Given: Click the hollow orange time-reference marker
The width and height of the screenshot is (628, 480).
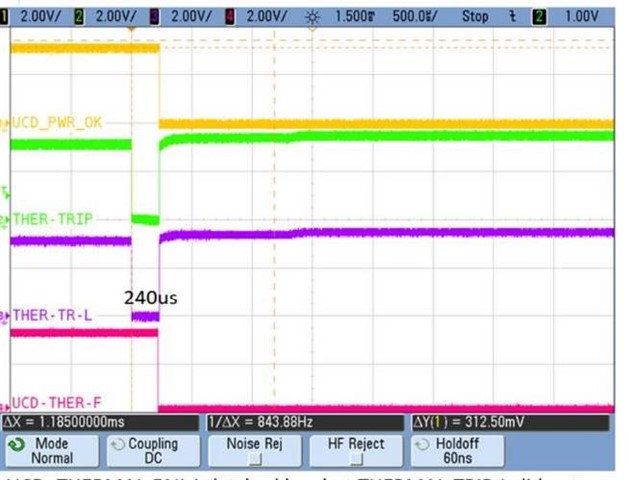Looking at the screenshot, I should pos(312,30).
